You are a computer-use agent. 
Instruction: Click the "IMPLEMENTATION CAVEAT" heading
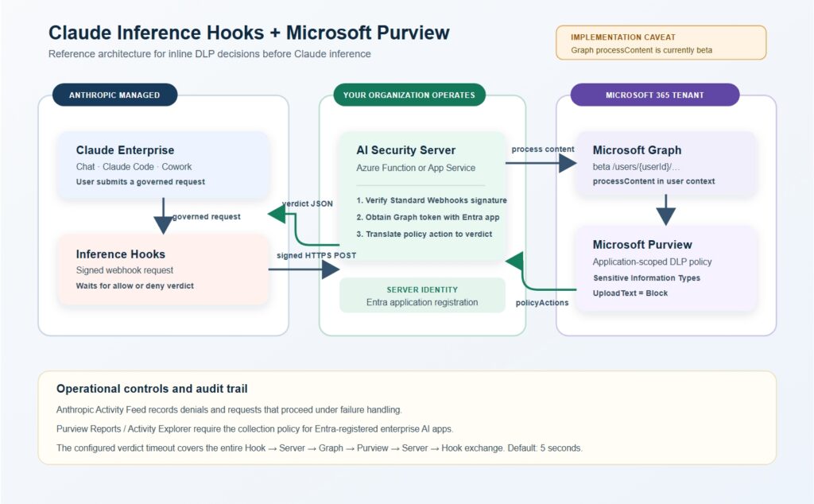coord(623,37)
